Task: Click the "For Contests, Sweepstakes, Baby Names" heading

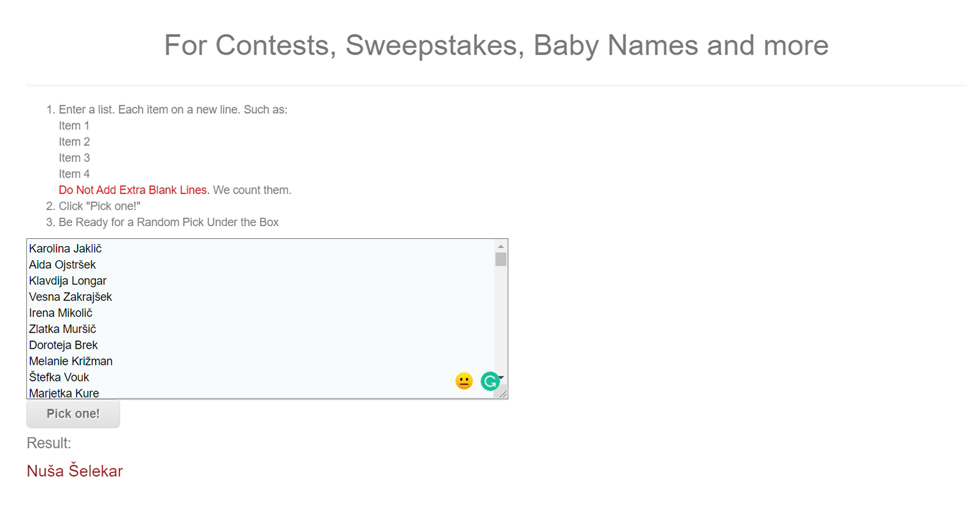Action: tap(496, 46)
